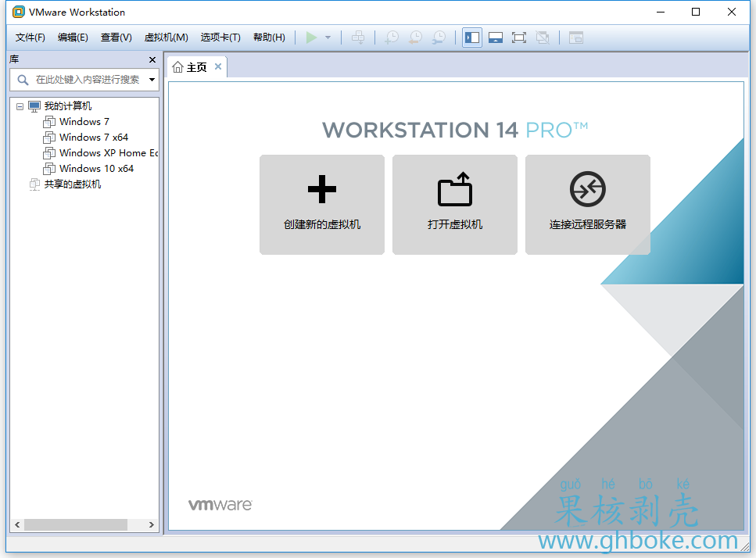The image size is (756, 558).
Task: Click the take snapshot toolbar icon
Action: tap(392, 38)
